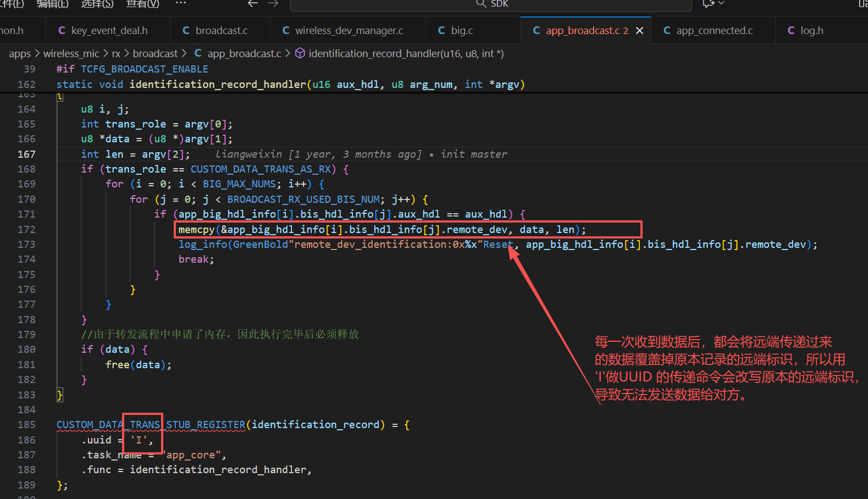
Task: Click the break statement on line 174
Action: [196, 259]
